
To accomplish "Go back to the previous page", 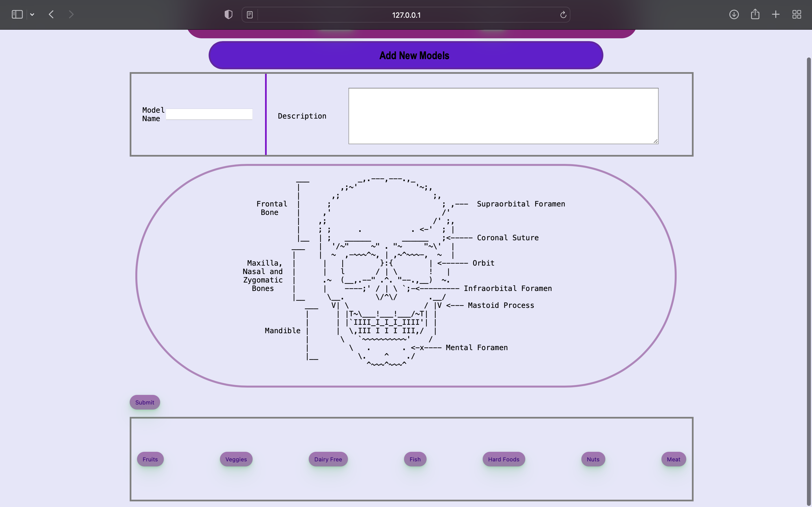I will pyautogui.click(x=51, y=14).
